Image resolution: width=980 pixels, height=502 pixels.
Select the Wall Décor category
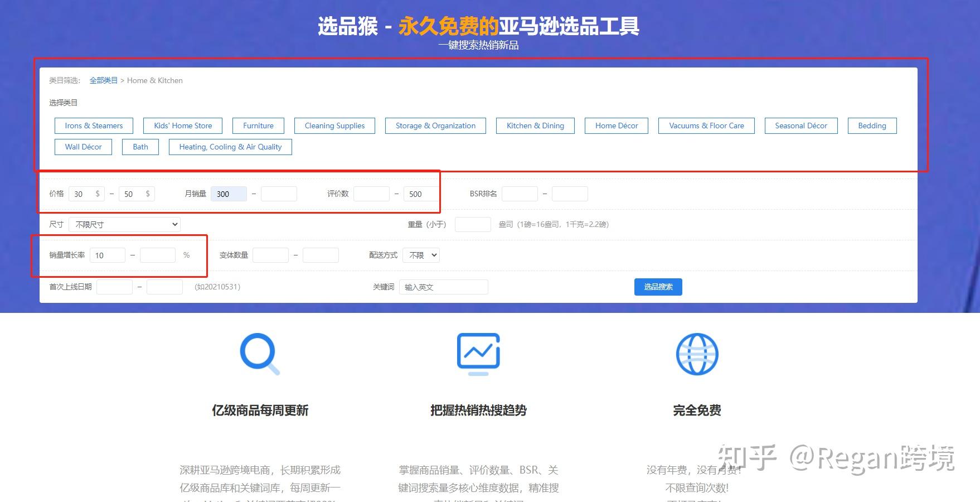point(83,147)
